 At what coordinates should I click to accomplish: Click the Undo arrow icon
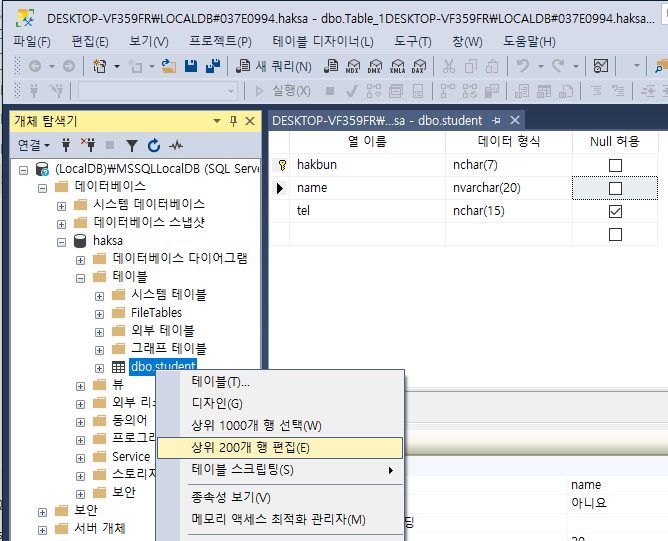(x=523, y=66)
